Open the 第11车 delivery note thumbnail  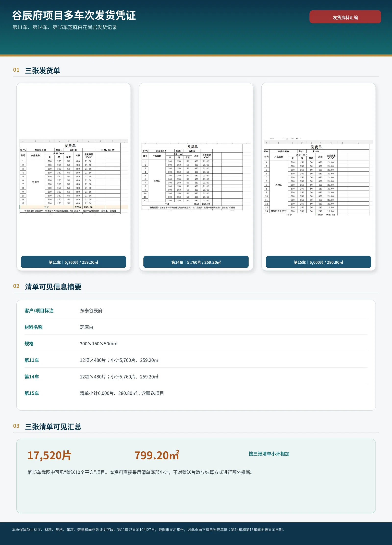coord(73,177)
